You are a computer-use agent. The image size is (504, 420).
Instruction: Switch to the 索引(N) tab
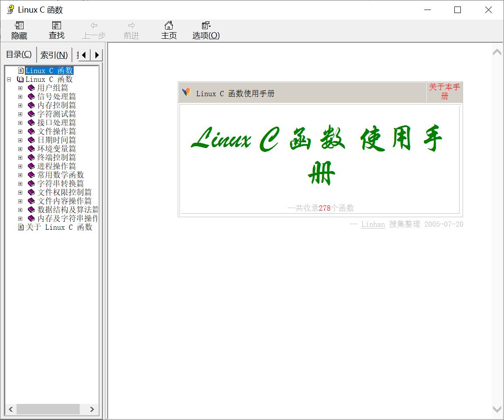coord(54,54)
